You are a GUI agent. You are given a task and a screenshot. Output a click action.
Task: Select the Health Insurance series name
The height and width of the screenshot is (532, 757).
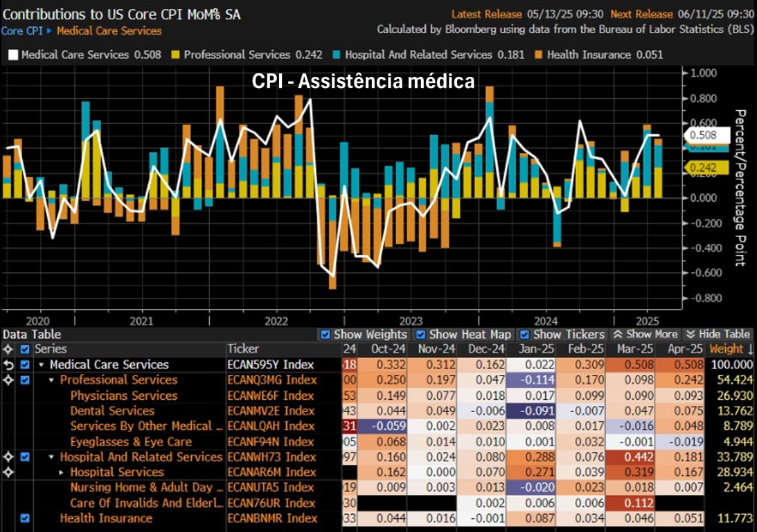pyautogui.click(x=106, y=518)
